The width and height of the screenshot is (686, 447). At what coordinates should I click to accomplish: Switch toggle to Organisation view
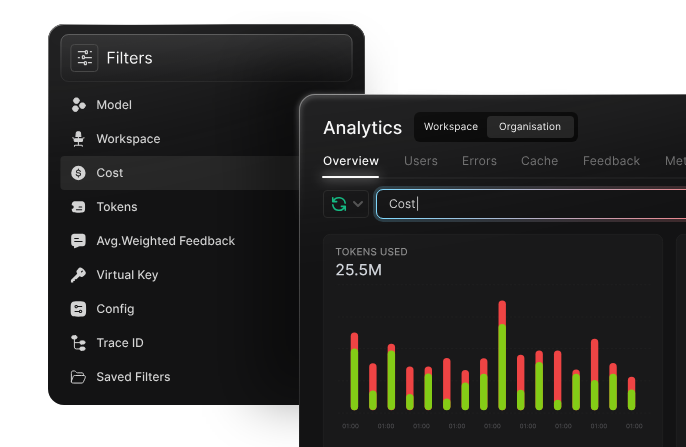pos(530,127)
